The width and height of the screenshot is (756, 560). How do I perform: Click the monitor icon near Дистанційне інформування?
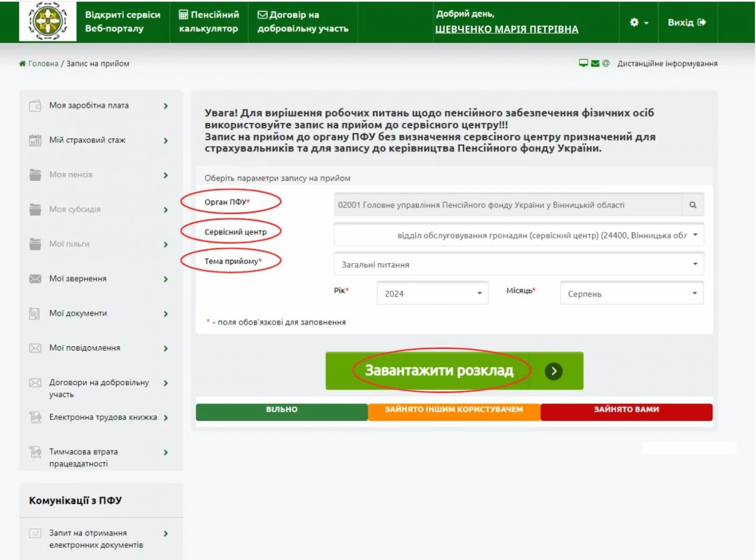[584, 63]
